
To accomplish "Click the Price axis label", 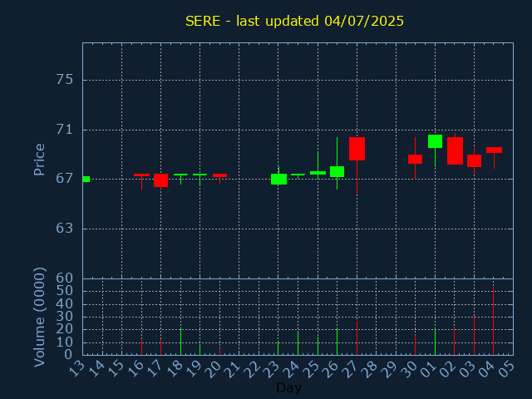I will click(39, 160).
